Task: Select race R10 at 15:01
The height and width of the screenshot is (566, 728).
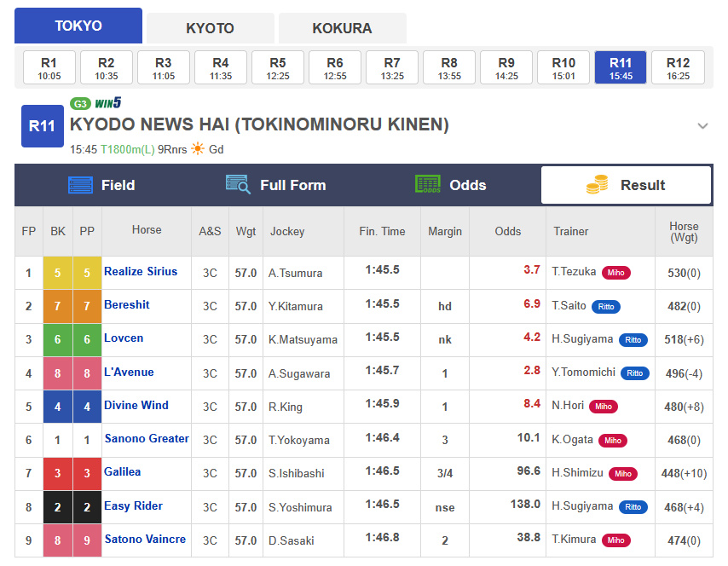Action: click(x=563, y=68)
